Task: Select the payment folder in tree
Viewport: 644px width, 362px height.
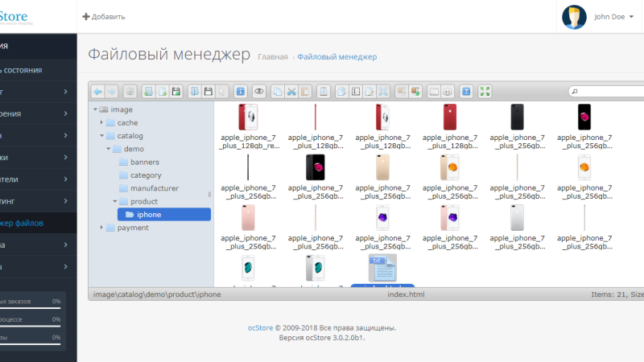Action: coord(133,228)
